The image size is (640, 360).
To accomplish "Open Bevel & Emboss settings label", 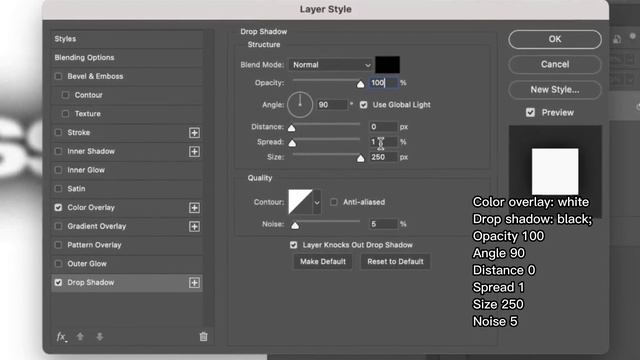I will (x=95, y=76).
